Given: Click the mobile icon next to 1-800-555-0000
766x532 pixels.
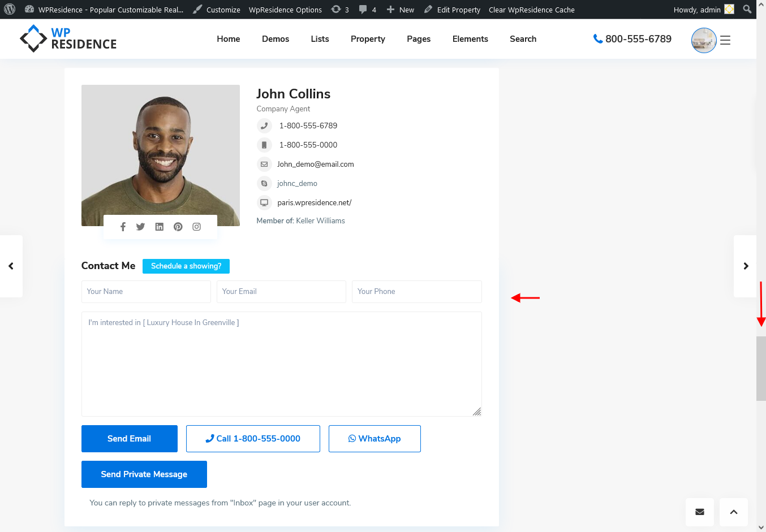Looking at the screenshot, I should pyautogui.click(x=264, y=145).
